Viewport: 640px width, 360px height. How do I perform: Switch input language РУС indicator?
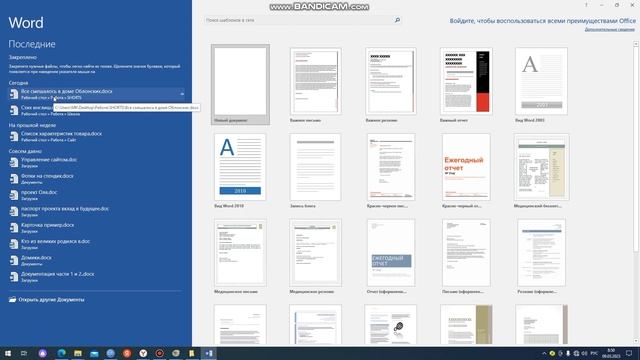[594, 353]
